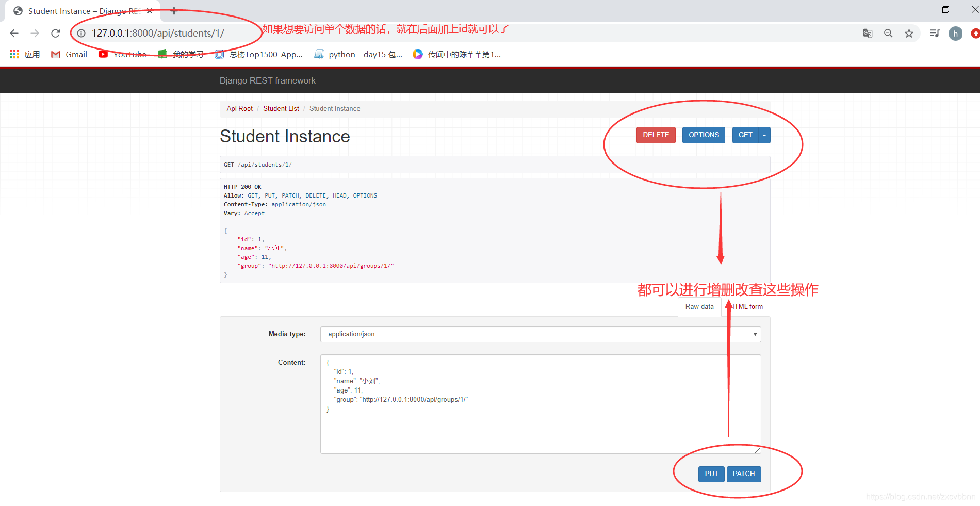Bookmark this page with the star
Screen dimensions: 980x506
909,34
